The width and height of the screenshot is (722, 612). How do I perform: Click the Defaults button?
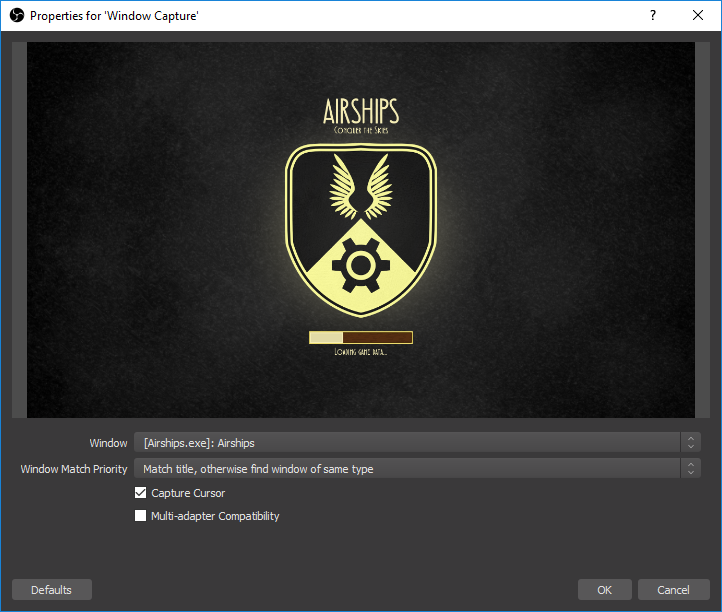point(52,589)
